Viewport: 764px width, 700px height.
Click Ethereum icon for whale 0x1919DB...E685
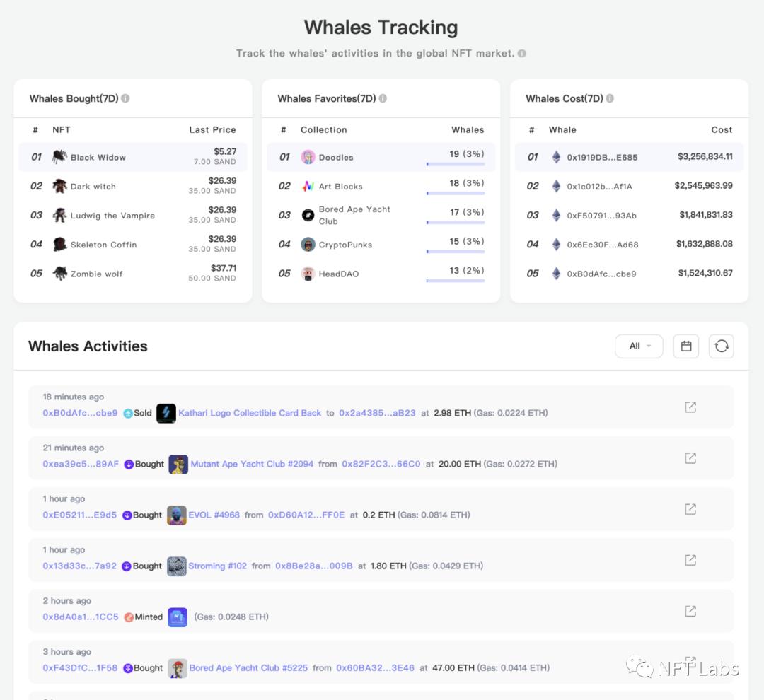click(557, 157)
